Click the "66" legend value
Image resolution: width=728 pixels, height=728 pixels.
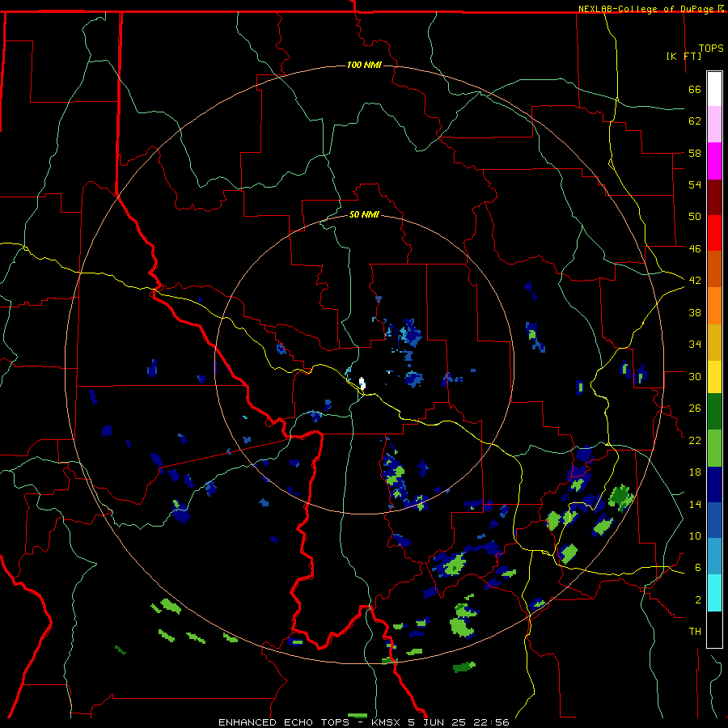coord(695,89)
